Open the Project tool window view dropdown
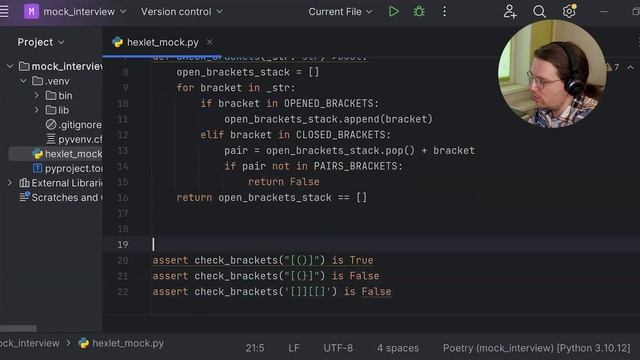This screenshot has width=640, height=360. [40, 42]
